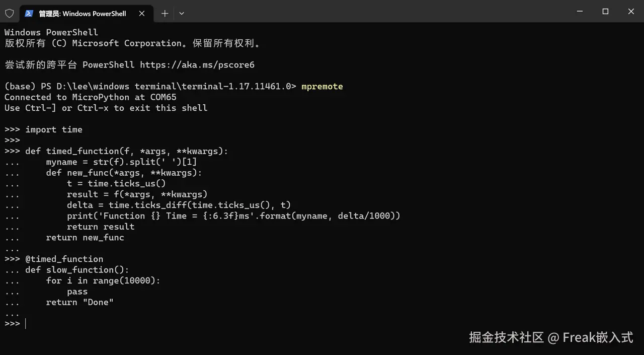This screenshot has height=355, width=644.
Task: Click the def slow_function(): line
Action: click(x=67, y=269)
